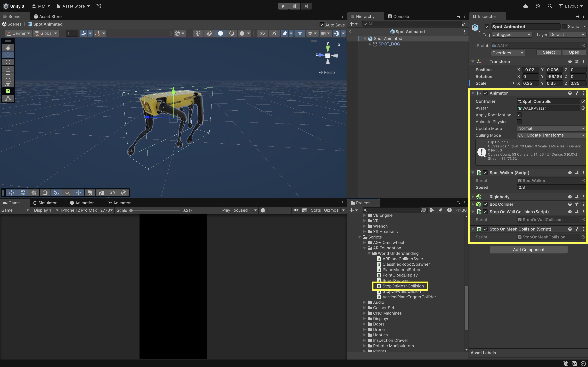Expand the Rigidbody component
The height and width of the screenshot is (367, 588).
473,197
